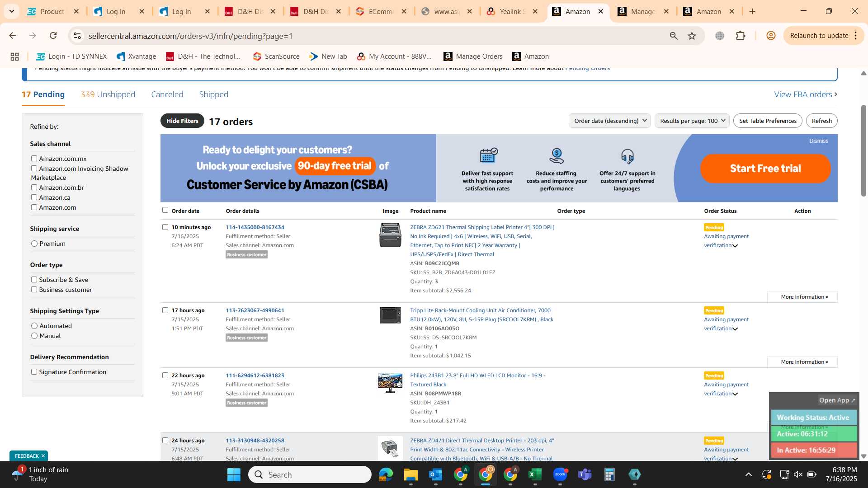Open the browser extensions puzzle icon
This screenshot has height=488, width=868.
pyautogui.click(x=741, y=36)
